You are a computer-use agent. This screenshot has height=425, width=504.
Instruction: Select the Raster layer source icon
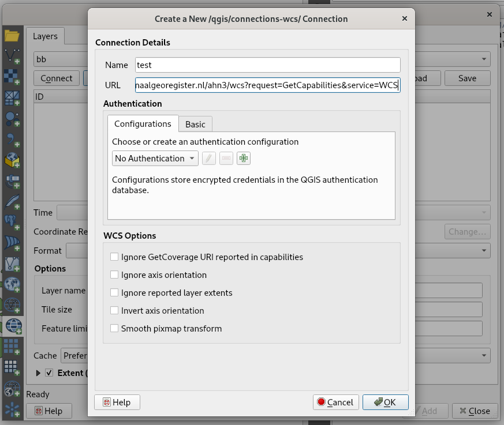click(12, 77)
